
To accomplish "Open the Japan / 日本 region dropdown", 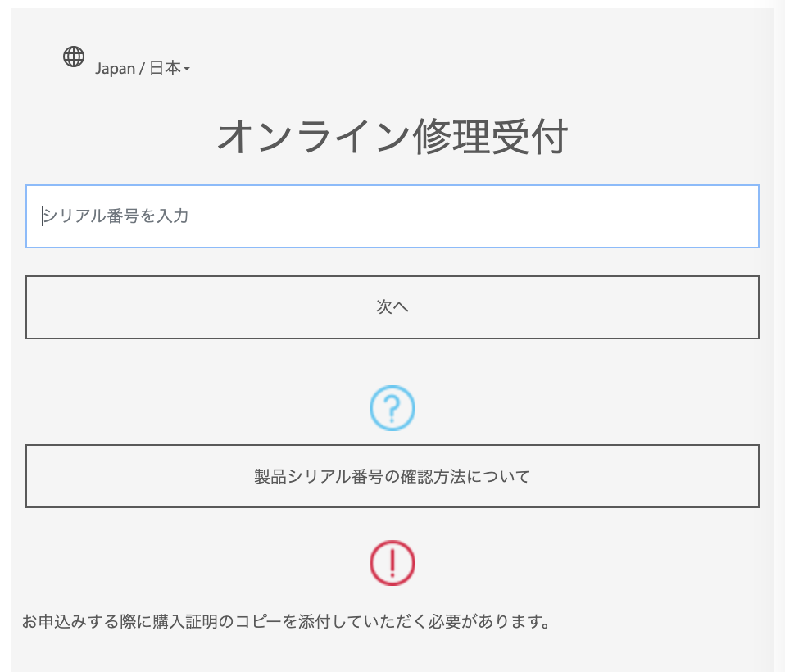I will pyautogui.click(x=142, y=69).
